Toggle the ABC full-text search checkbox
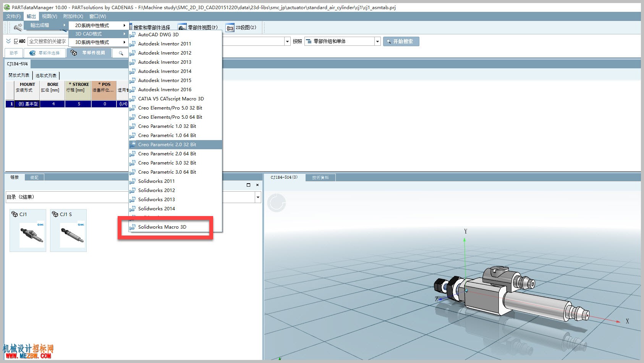Image resolution: width=644 pixels, height=363 pixels. tap(16, 41)
